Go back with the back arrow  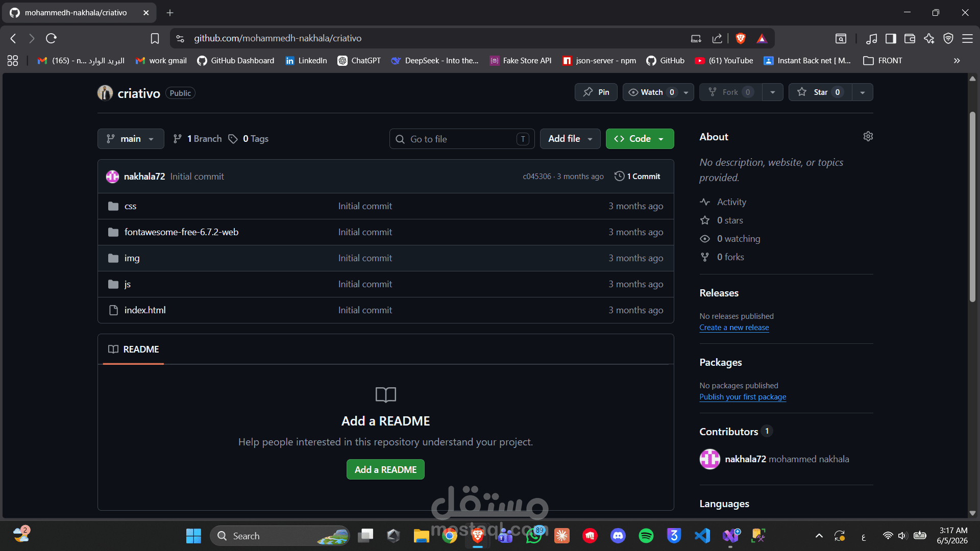[x=14, y=38]
